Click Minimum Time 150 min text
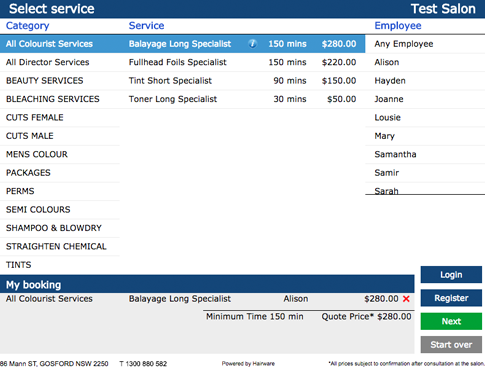Screen dimensions: 485x370 255,317
